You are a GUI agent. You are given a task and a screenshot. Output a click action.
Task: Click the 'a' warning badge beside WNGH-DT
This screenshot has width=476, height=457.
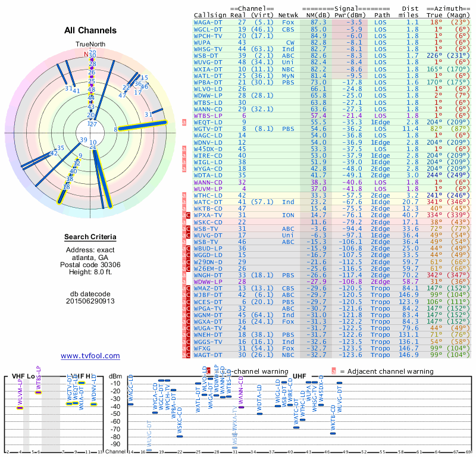[x=184, y=275]
